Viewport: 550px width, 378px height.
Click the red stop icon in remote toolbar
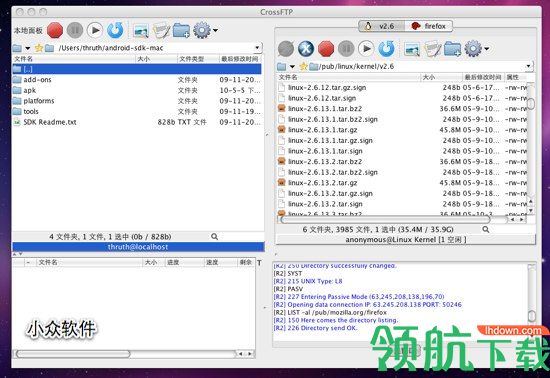pyautogui.click(x=326, y=49)
